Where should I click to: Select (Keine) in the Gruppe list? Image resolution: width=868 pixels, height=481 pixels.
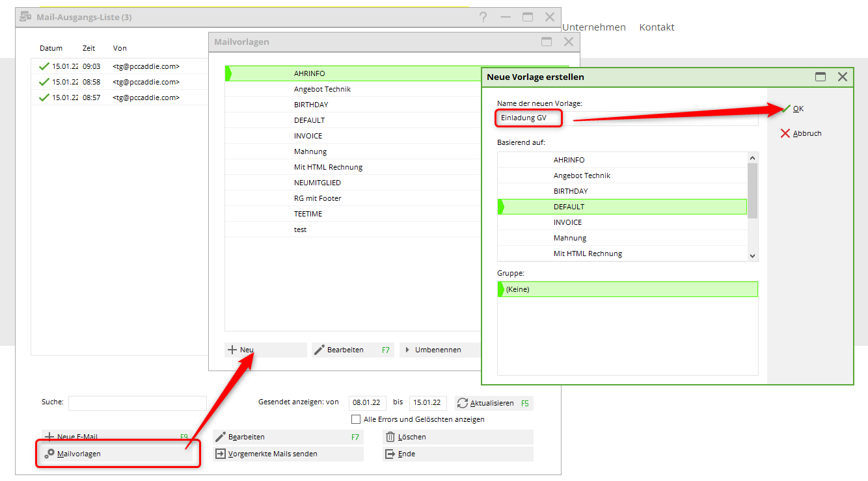(628, 289)
